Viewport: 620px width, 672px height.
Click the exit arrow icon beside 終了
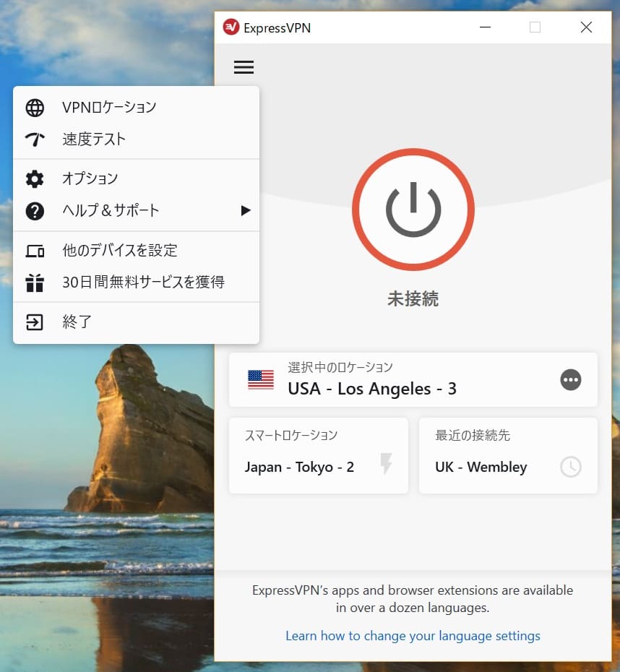coord(35,322)
